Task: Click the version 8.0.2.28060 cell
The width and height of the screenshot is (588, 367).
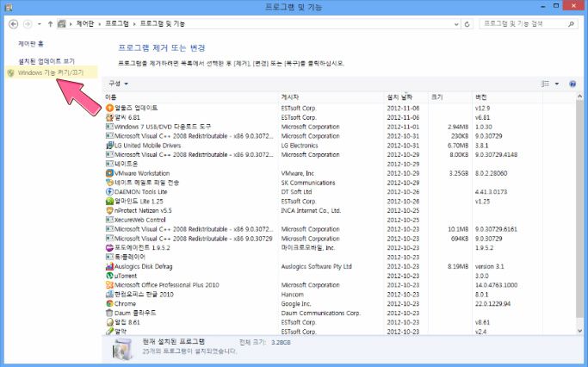Action: (491, 173)
